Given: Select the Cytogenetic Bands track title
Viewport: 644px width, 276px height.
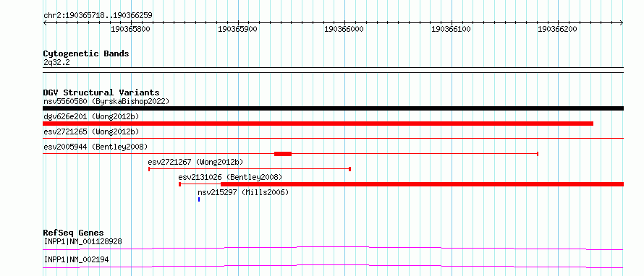Looking at the screenshot, I should [86, 53].
